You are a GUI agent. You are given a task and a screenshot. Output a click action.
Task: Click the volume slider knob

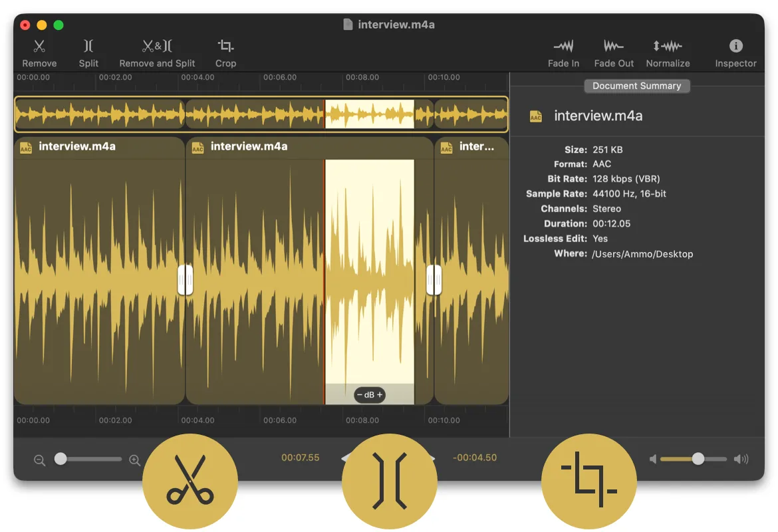(x=698, y=459)
